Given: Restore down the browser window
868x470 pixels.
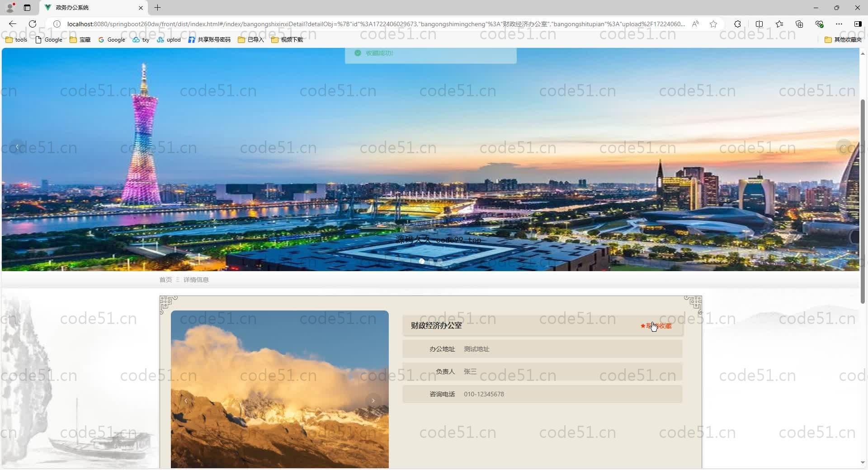Looking at the screenshot, I should (836, 8).
